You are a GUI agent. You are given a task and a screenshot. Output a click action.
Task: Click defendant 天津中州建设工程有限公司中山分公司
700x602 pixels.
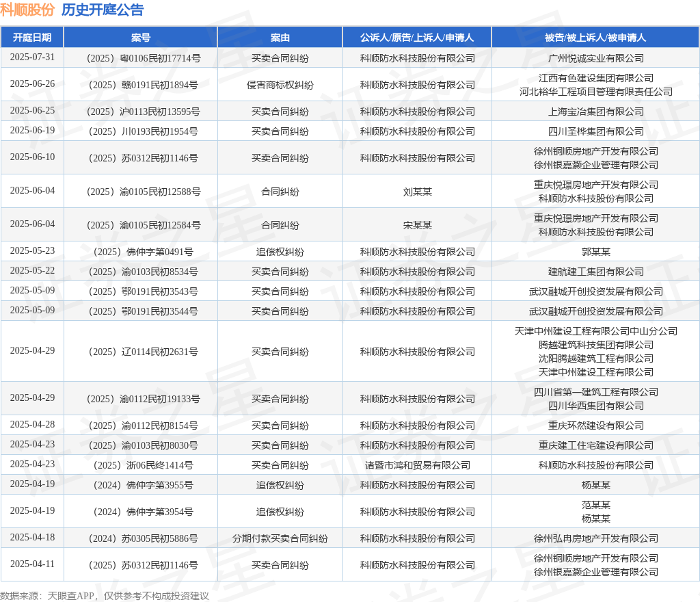point(596,331)
